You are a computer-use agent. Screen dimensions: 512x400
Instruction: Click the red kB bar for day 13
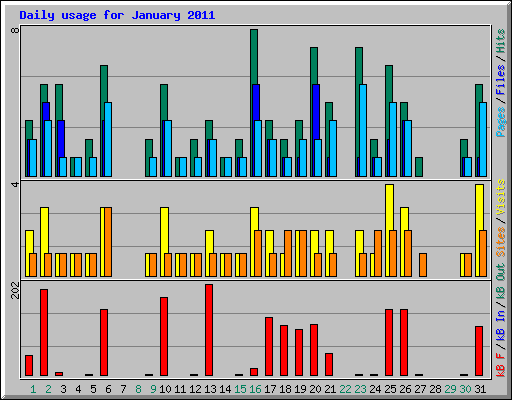click(x=209, y=330)
